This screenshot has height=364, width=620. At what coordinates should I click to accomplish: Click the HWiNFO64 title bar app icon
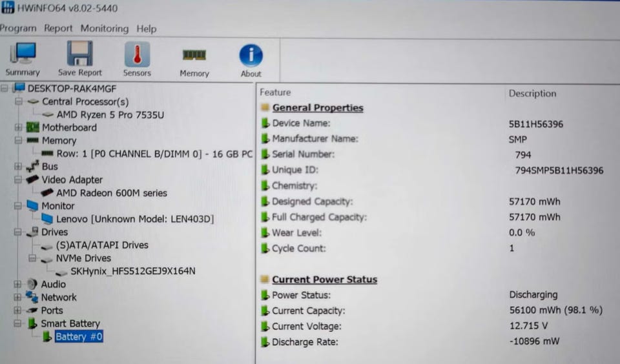click(x=8, y=7)
